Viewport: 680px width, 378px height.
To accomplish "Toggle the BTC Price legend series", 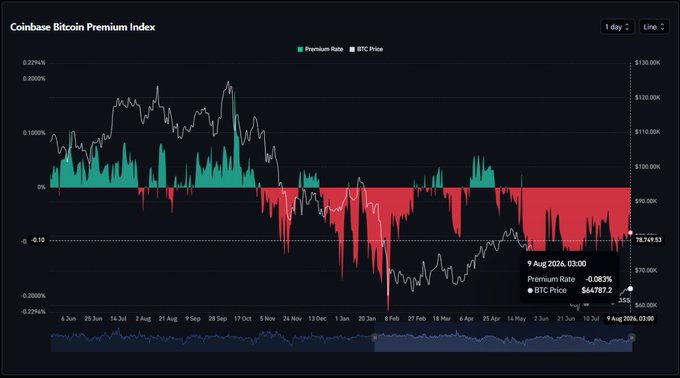I will point(366,49).
